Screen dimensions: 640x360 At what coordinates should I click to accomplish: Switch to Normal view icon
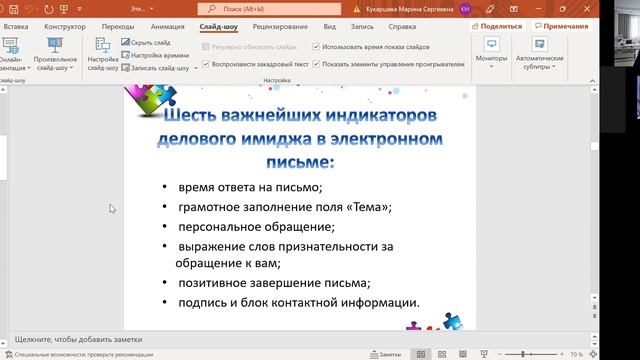pyautogui.click(x=421, y=354)
